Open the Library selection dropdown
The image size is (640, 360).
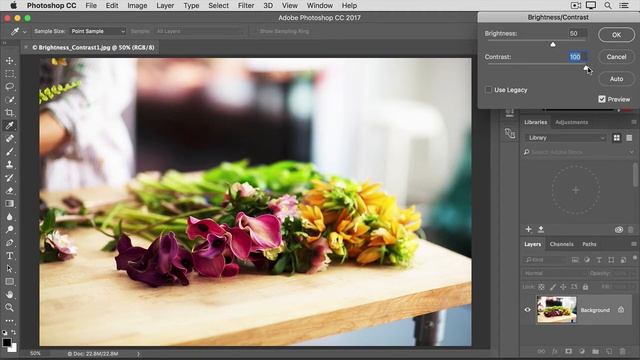point(565,138)
